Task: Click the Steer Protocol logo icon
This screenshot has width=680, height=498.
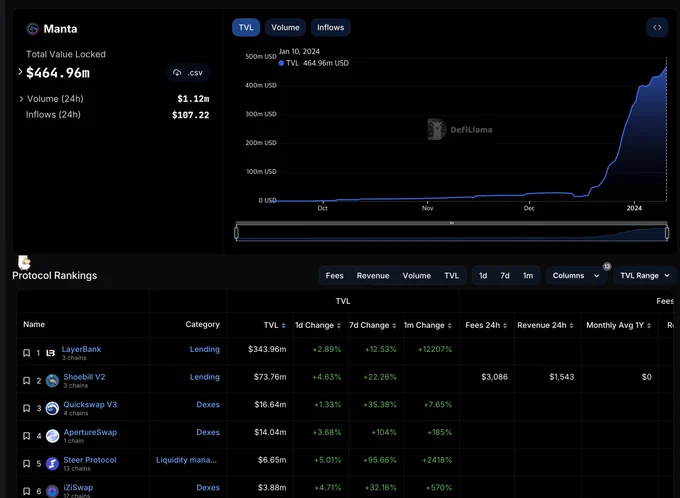Action: point(52,464)
